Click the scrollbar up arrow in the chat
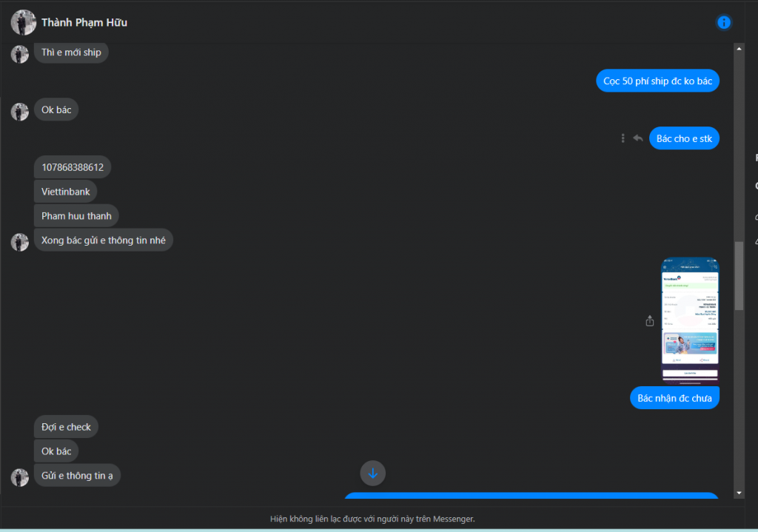Screen dimensions: 758x532 click(x=739, y=49)
